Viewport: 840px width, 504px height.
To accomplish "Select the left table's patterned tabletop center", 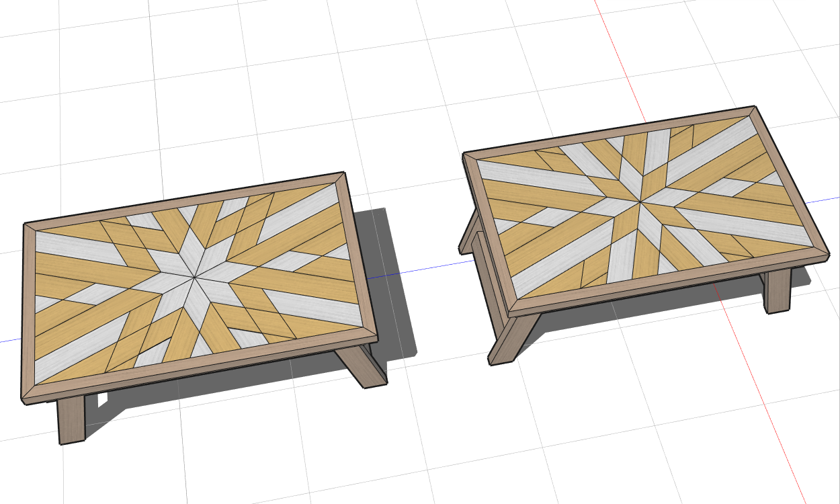I will [x=196, y=277].
